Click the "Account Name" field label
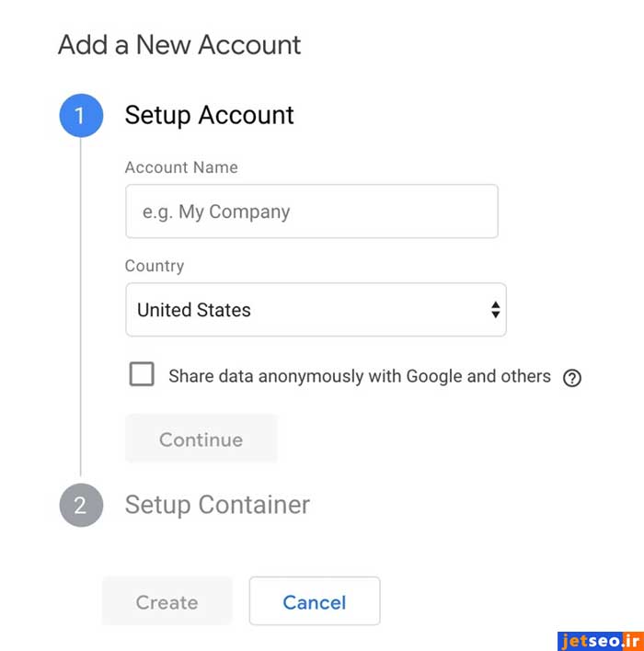 click(x=181, y=167)
